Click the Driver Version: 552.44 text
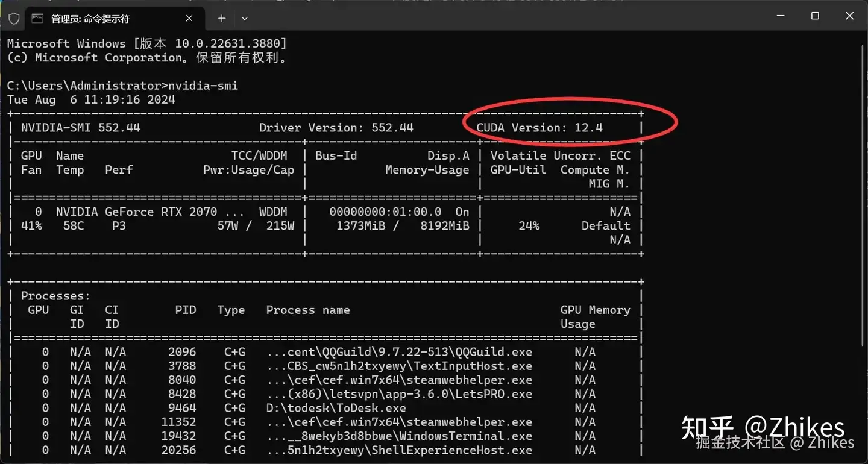The width and height of the screenshot is (868, 464). click(x=336, y=128)
